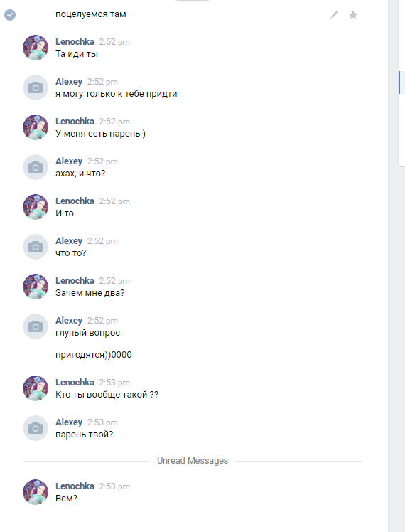
Task: Open Lenochka's avatar beside "Та иди ты"
Action: tap(36, 48)
